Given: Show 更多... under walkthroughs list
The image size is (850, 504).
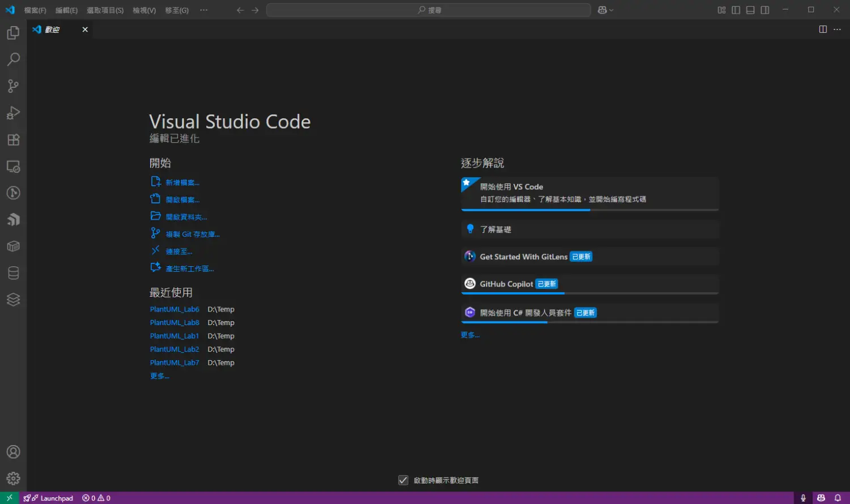Looking at the screenshot, I should click(x=470, y=335).
